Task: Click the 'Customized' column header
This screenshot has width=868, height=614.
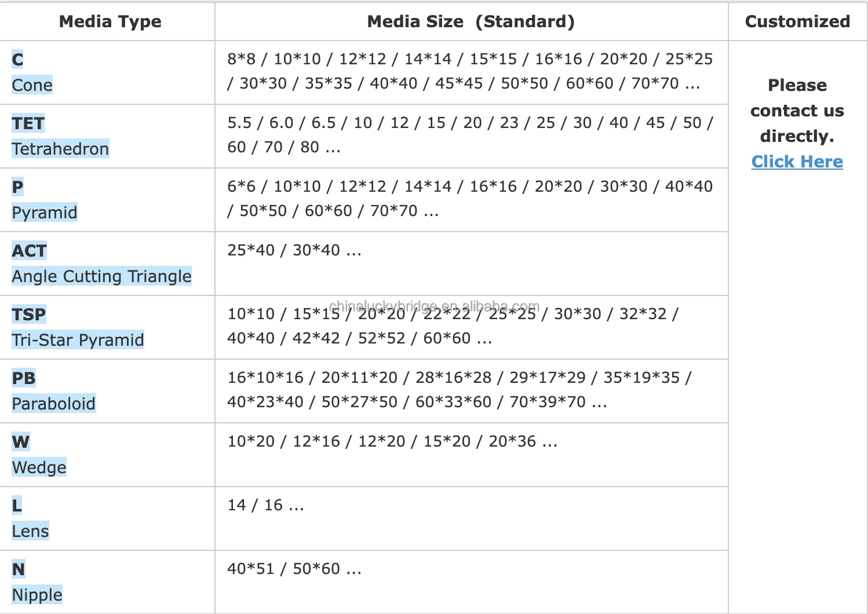Action: [797, 21]
